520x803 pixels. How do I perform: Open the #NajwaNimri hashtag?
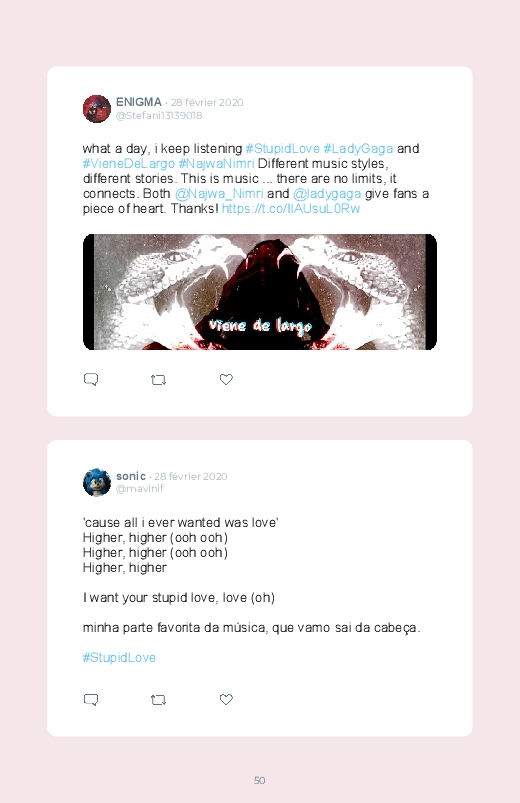pyautogui.click(x=216, y=163)
